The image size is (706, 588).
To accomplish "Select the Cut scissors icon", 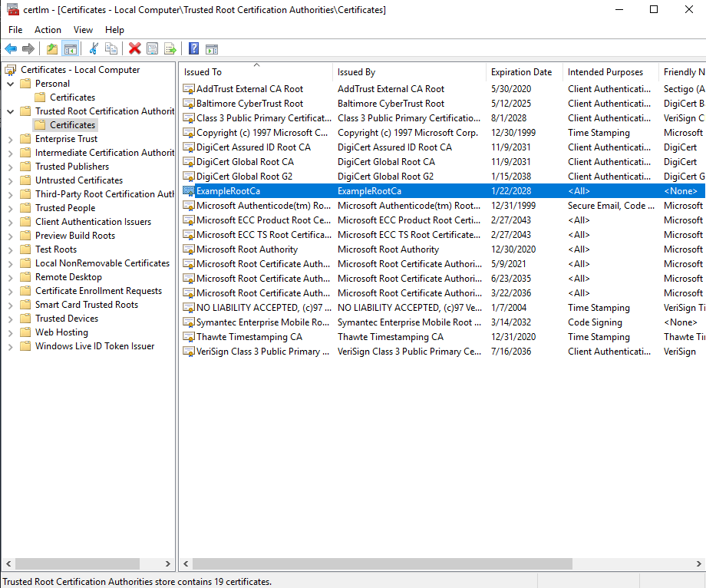I will [94, 48].
